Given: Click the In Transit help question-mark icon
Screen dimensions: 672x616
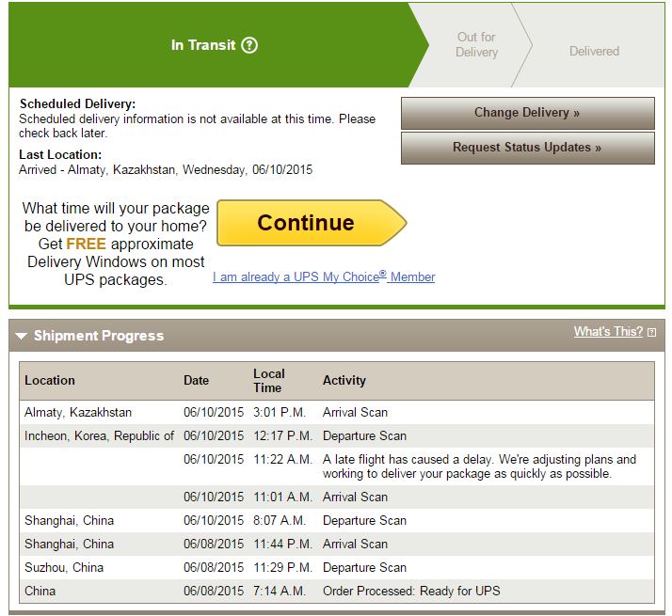Looking at the screenshot, I should coord(249,45).
